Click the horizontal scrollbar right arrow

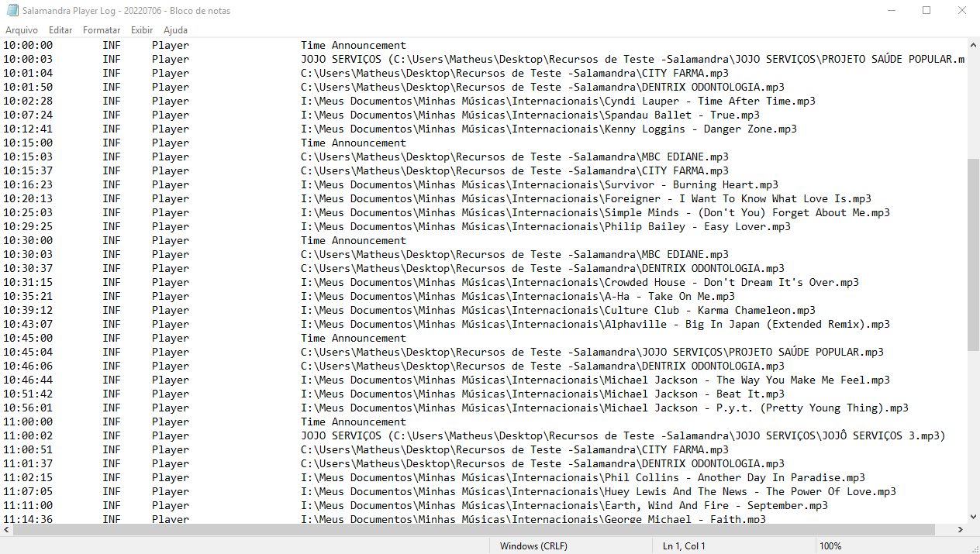[960, 530]
